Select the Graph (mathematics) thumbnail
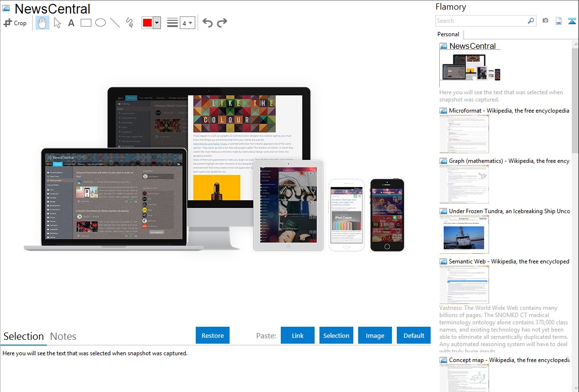Viewport: 579px width, 392px height. coord(464,184)
